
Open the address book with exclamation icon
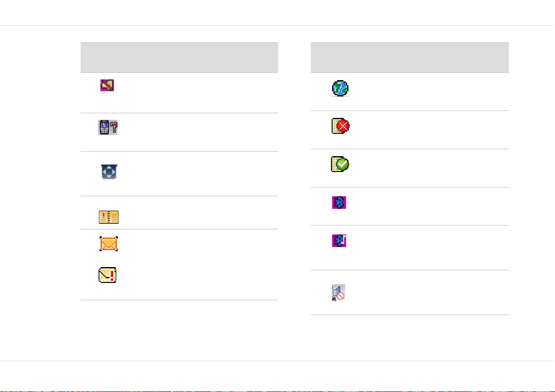pos(109,217)
